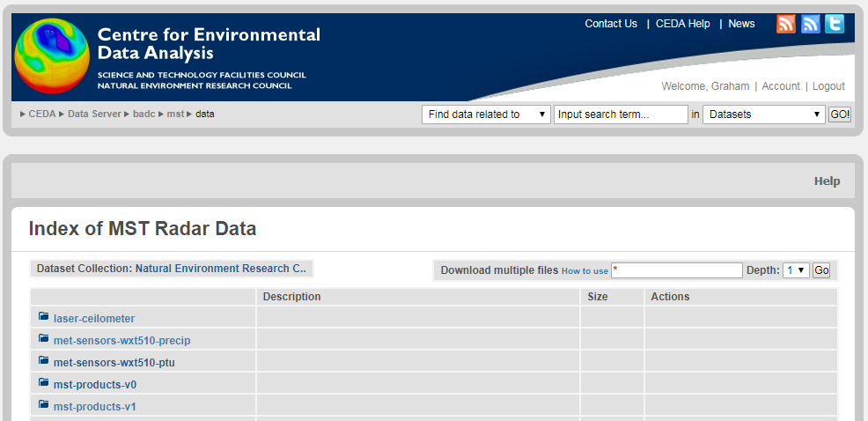Image resolution: width=868 pixels, height=421 pixels.
Task: Open the Depth dropdown
Action: click(x=797, y=270)
